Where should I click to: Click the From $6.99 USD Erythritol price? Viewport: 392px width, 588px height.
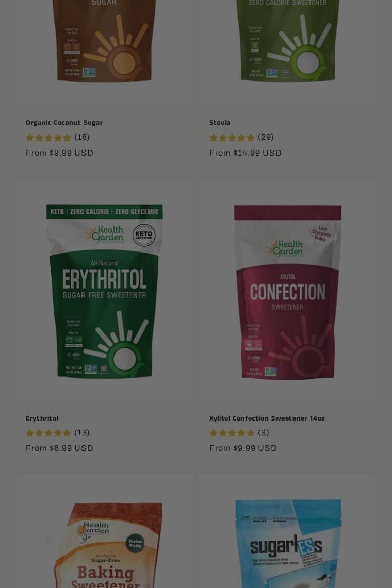pos(59,448)
